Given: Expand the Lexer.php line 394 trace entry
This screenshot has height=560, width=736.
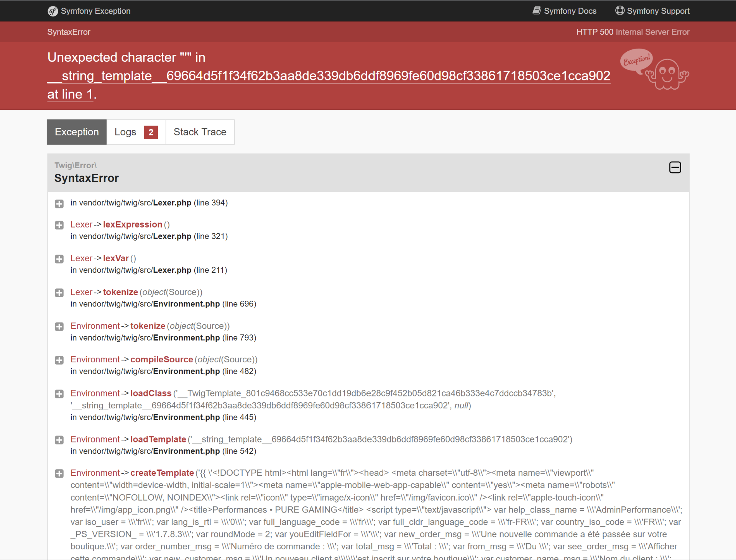Looking at the screenshot, I should (x=59, y=204).
